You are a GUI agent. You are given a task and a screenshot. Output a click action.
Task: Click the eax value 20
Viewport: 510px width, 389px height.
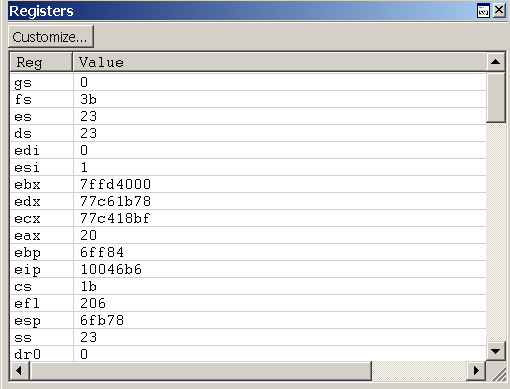pos(88,235)
